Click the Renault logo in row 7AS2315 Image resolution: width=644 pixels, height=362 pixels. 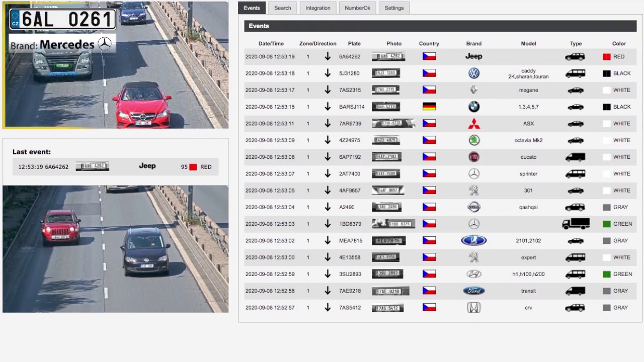[474, 90]
